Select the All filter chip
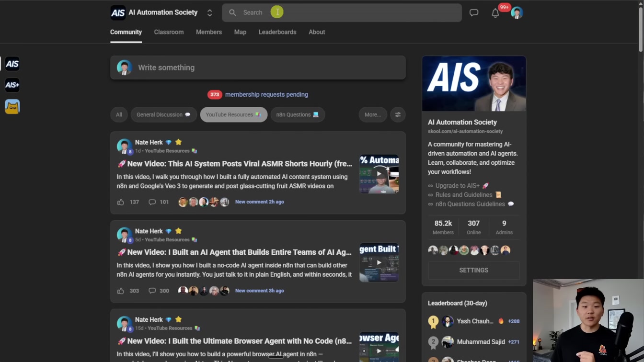 click(x=119, y=114)
